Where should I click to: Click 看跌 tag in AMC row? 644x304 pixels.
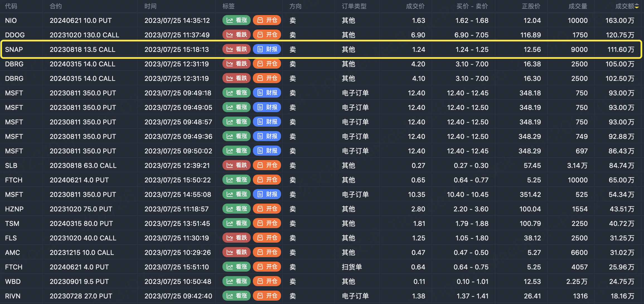click(237, 252)
